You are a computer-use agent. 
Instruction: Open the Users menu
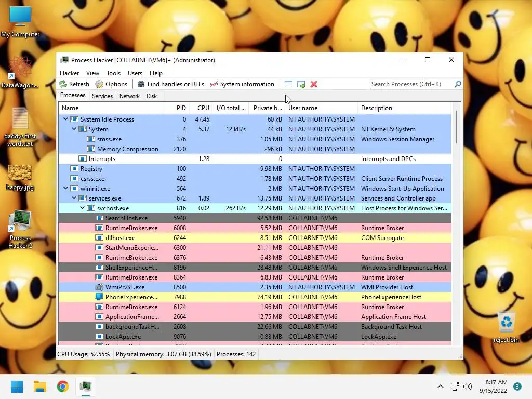[x=135, y=73]
